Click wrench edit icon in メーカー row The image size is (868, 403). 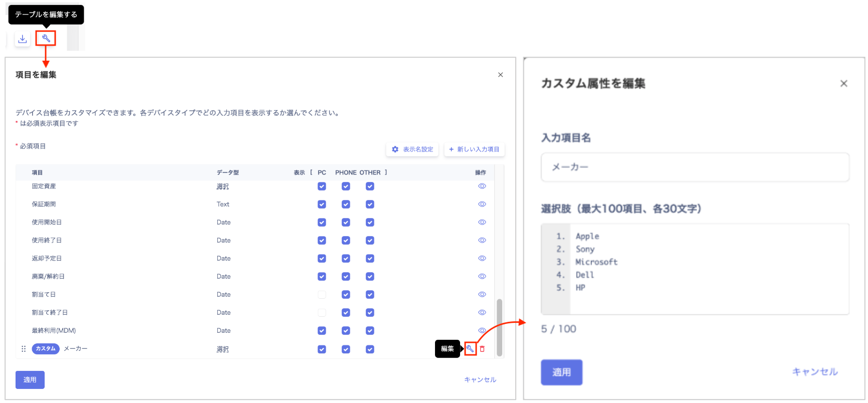pyautogui.click(x=470, y=348)
